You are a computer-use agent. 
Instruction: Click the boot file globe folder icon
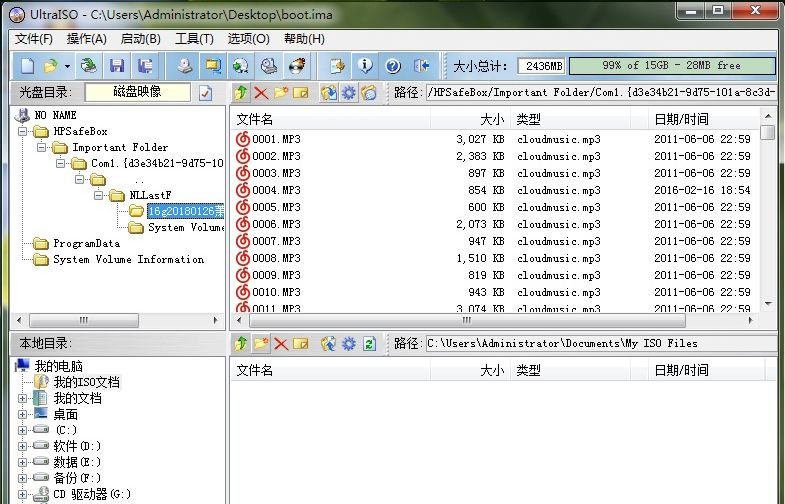tap(369, 93)
